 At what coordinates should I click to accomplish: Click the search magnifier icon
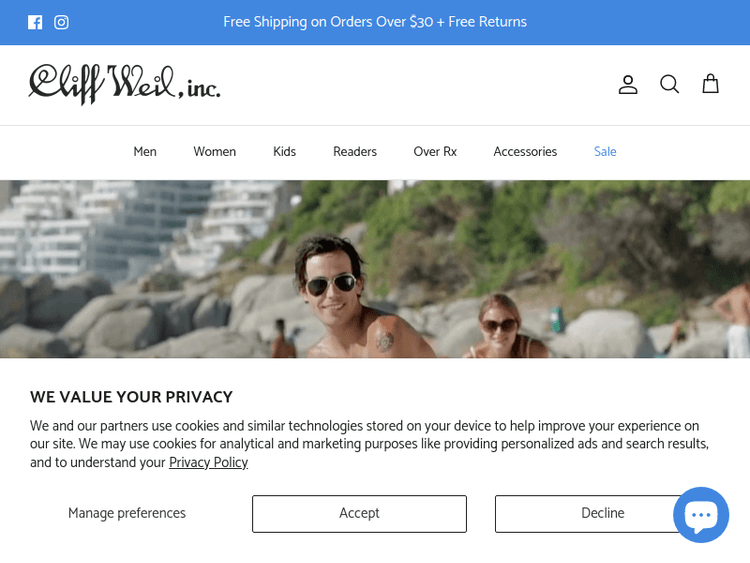(x=669, y=84)
